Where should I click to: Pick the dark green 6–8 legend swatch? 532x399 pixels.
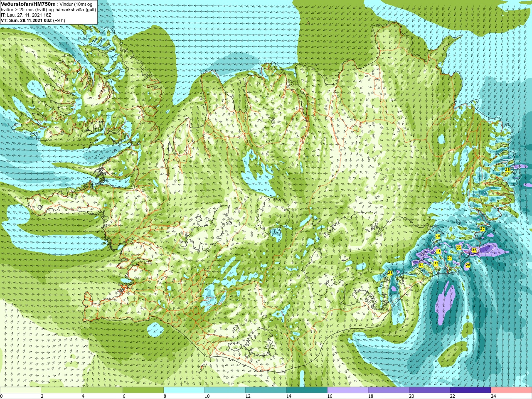[143, 390]
